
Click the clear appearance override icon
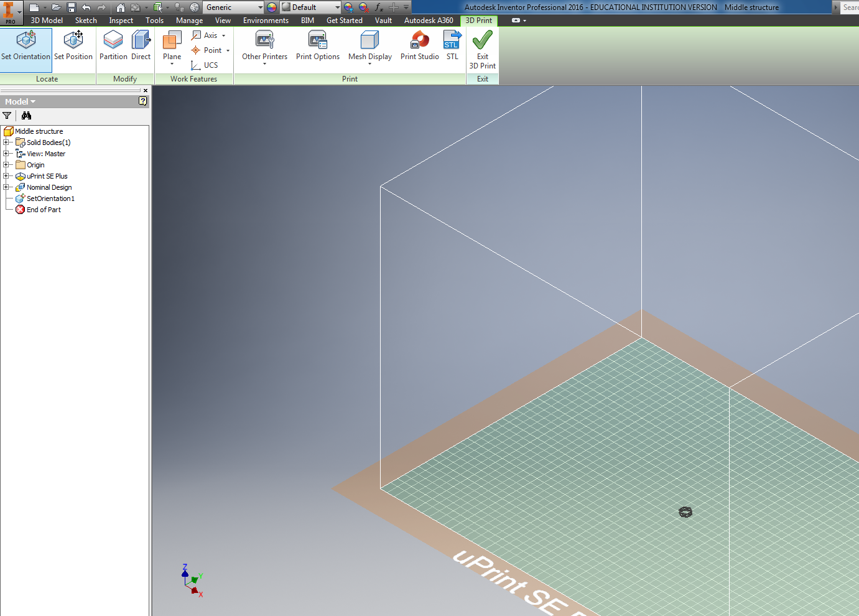click(364, 7)
